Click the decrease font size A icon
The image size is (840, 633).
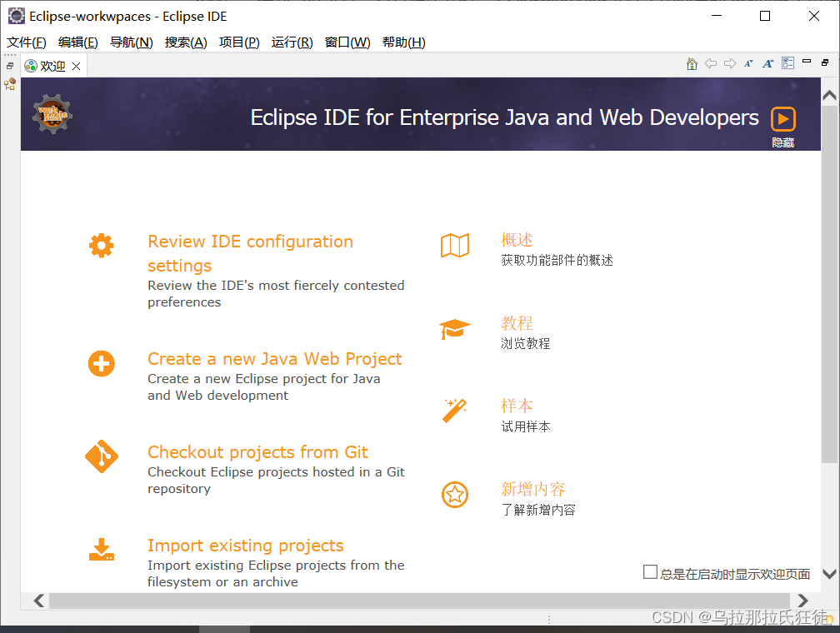click(749, 63)
